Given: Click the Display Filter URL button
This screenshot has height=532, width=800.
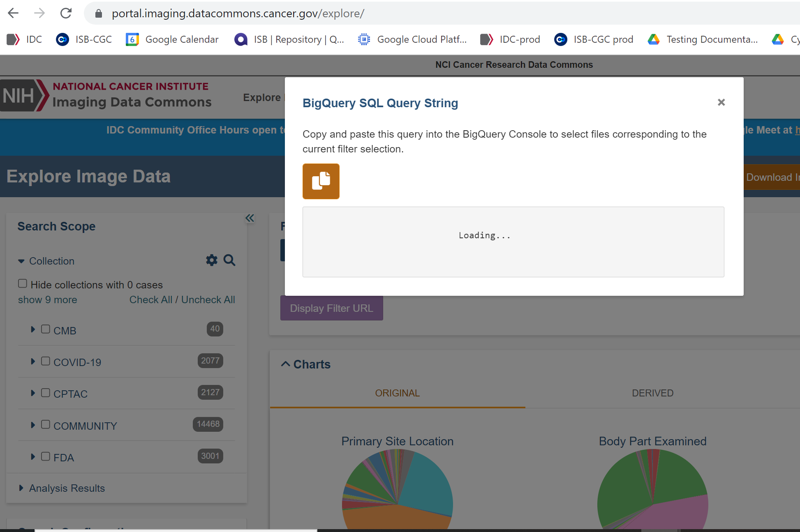Looking at the screenshot, I should point(331,308).
